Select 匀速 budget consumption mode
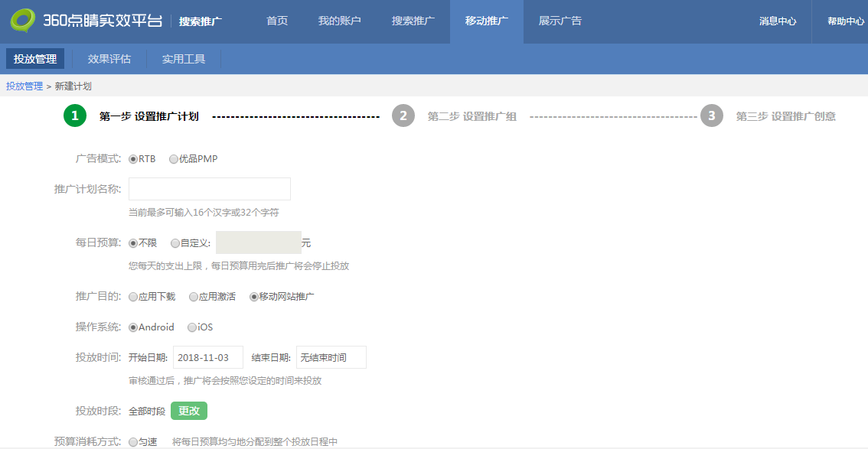 coord(133,441)
